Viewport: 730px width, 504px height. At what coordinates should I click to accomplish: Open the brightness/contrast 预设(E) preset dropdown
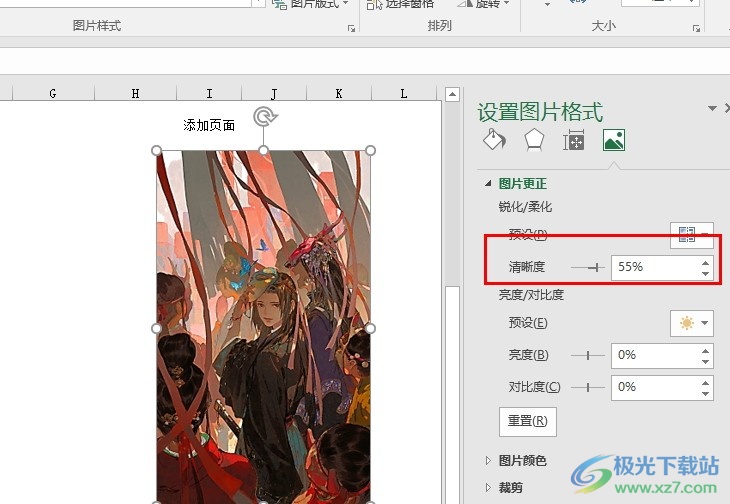(691, 323)
